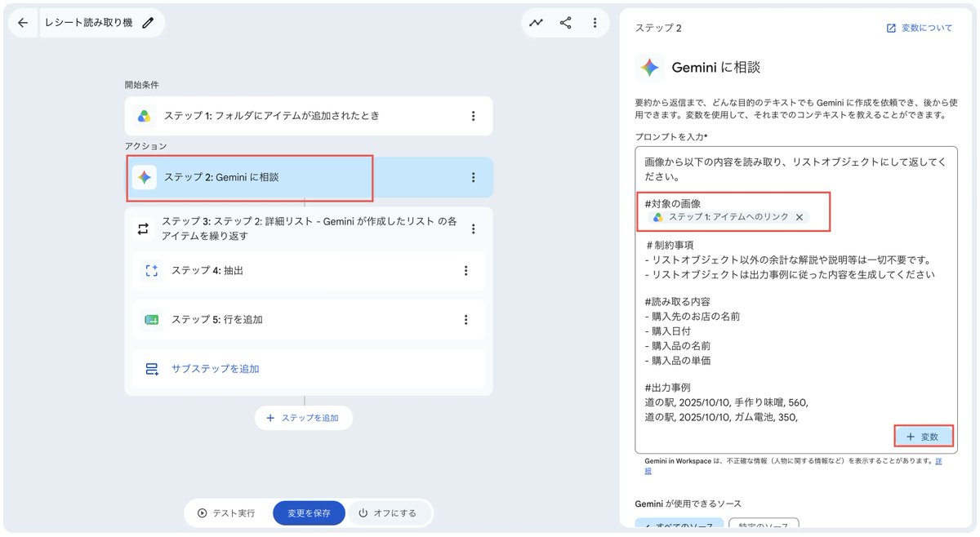Select ステップ 2: Gemini に相談
Screen dimensions: 980x537
(x=309, y=177)
